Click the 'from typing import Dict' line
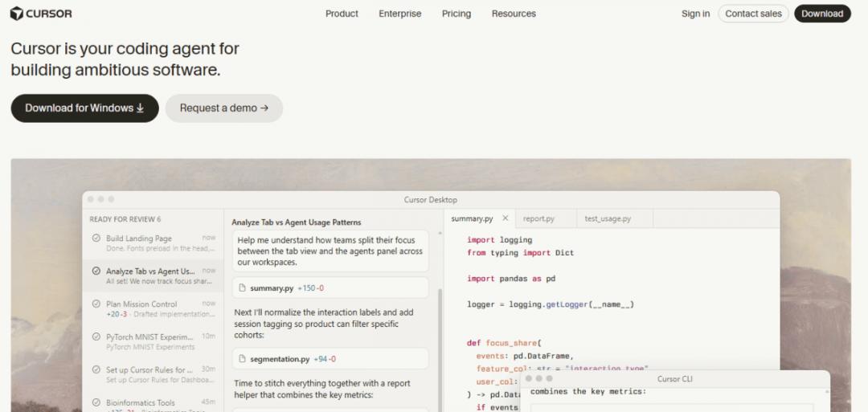Image resolution: width=868 pixels, height=412 pixels. tap(520, 253)
